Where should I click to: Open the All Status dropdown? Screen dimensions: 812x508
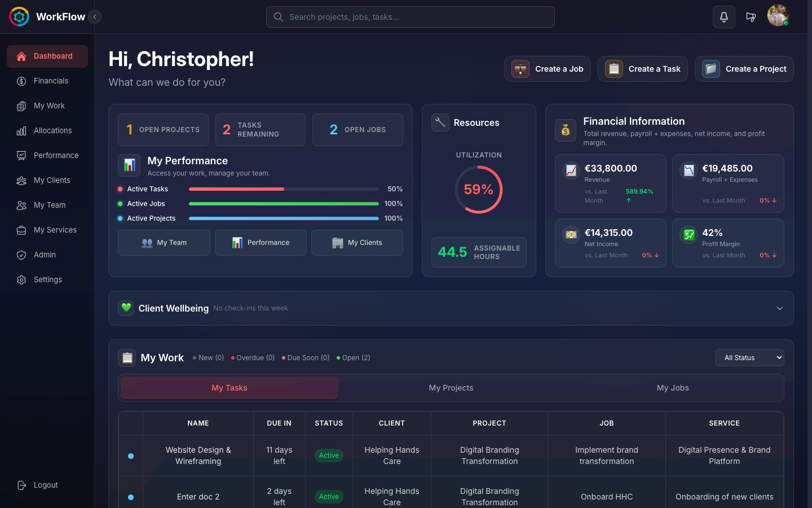coord(749,357)
